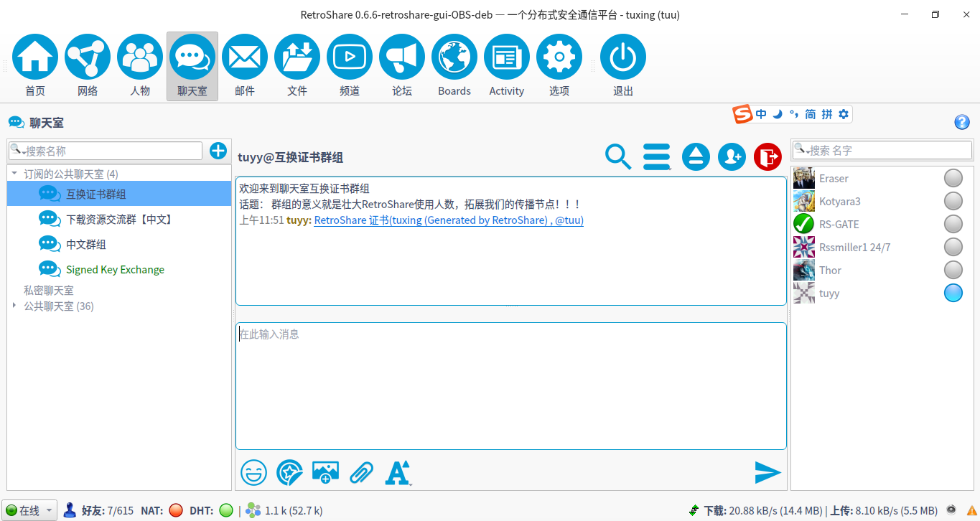
Task: Click the Sogou input method S logo
Action: click(x=742, y=114)
